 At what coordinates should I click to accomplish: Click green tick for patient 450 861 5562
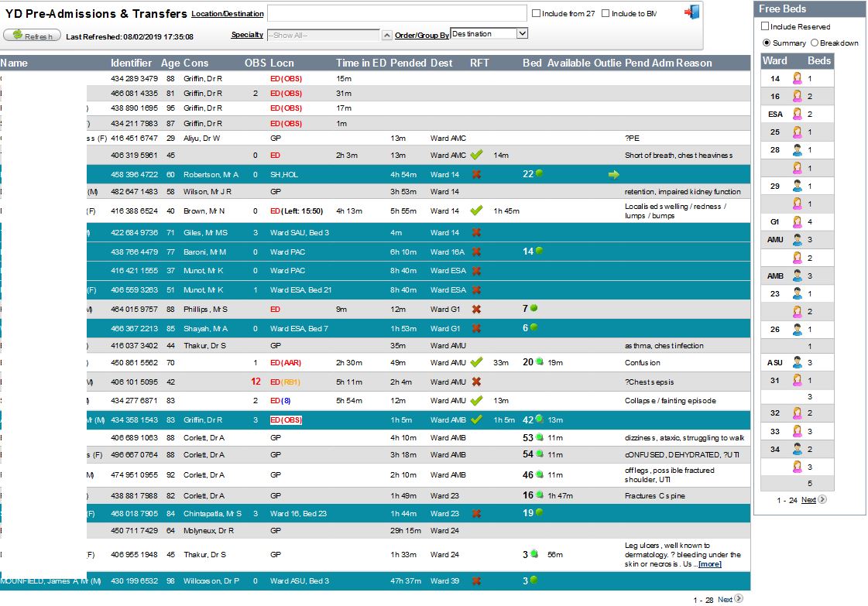point(476,362)
